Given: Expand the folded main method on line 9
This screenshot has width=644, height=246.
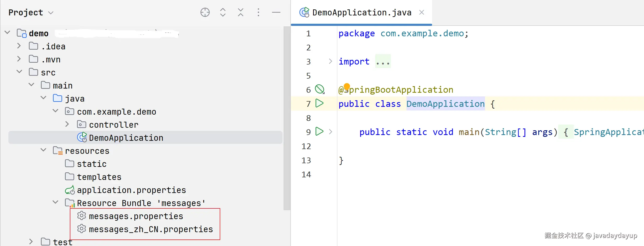Looking at the screenshot, I should tap(330, 132).
